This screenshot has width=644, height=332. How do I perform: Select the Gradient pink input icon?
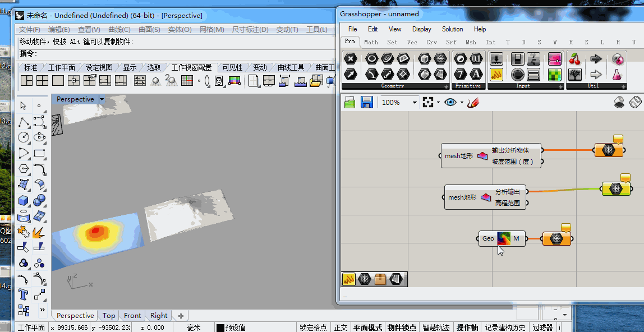tap(554, 59)
